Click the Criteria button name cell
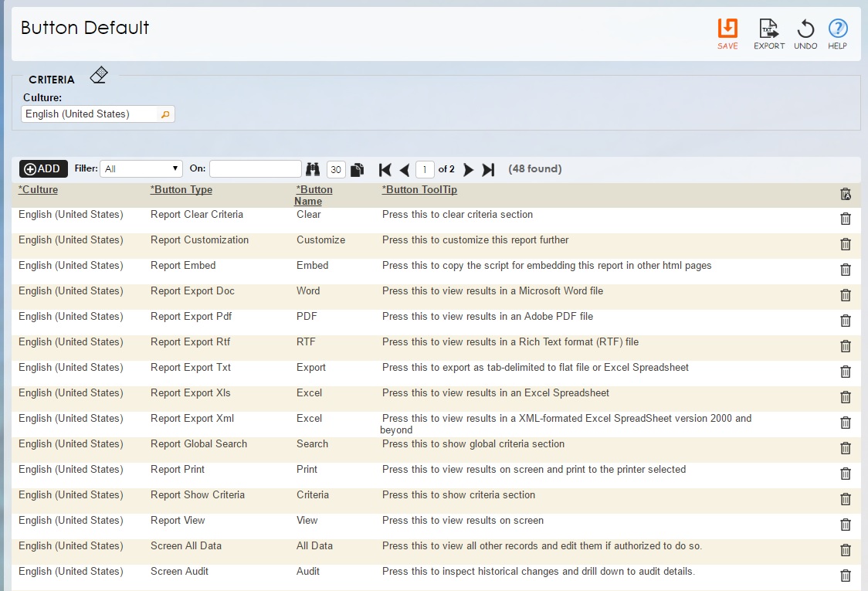The height and width of the screenshot is (591, 868). click(x=312, y=494)
